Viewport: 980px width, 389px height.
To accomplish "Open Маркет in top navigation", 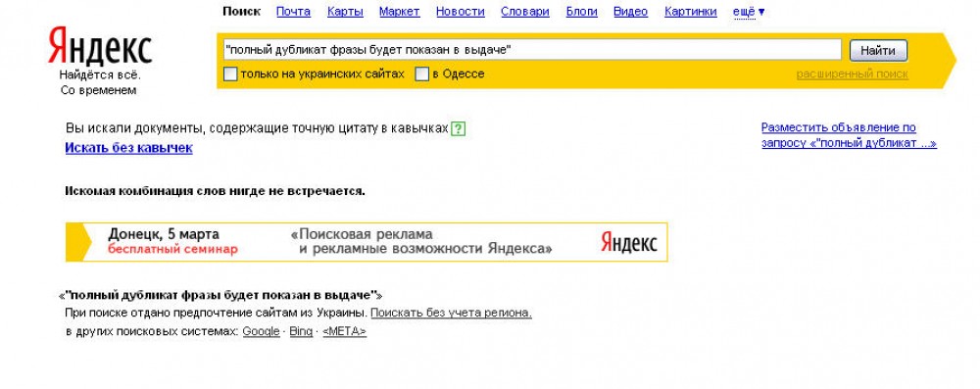I will tap(400, 11).
